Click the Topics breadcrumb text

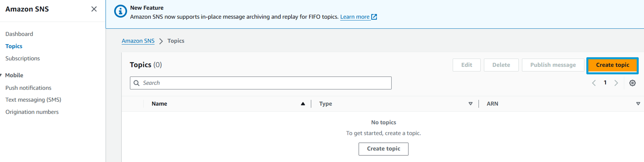coord(176,41)
